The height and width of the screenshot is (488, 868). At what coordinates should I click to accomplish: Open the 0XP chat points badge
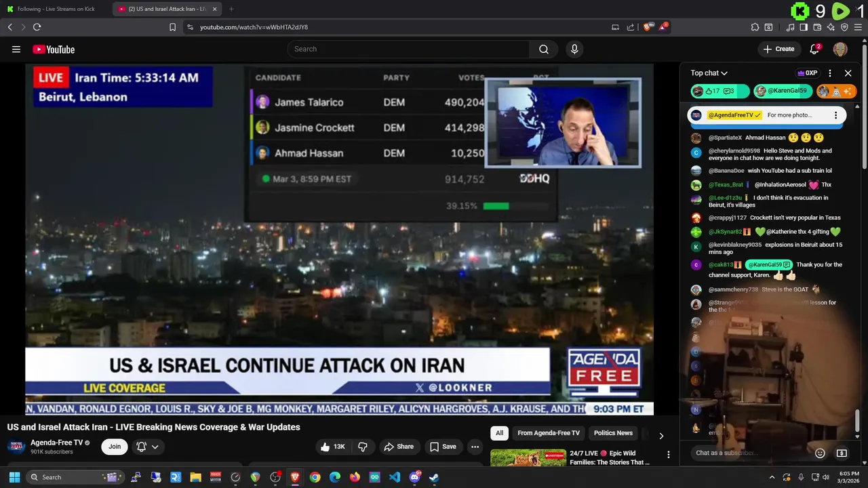point(807,73)
